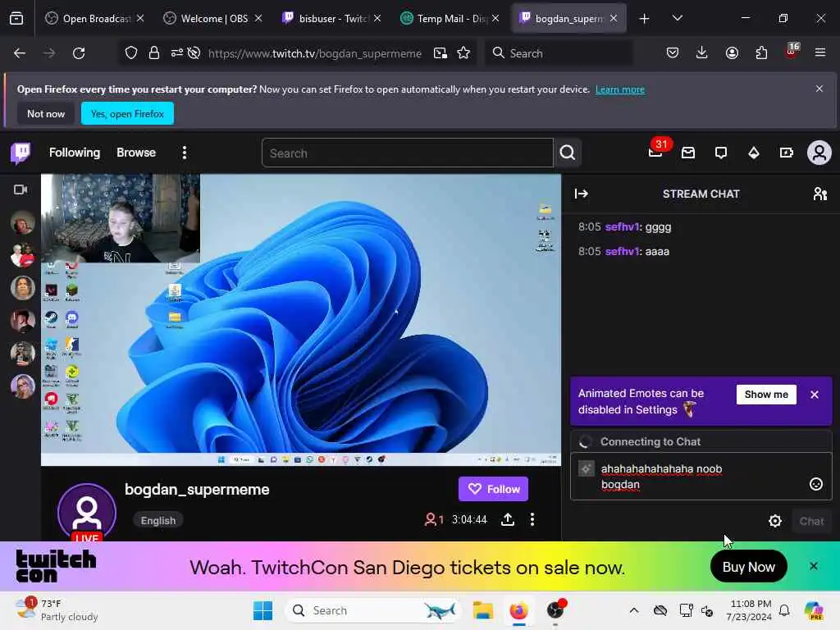
Task: Open Firefox downloads panel
Action: [x=702, y=53]
